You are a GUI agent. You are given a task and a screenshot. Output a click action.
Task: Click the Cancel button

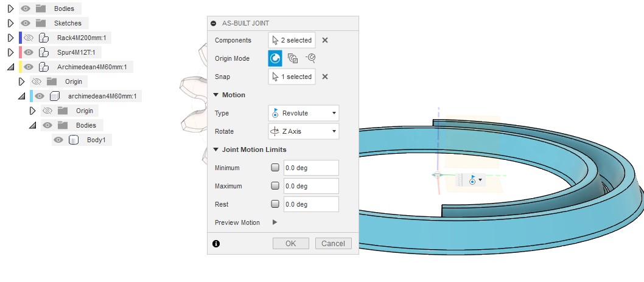click(333, 243)
